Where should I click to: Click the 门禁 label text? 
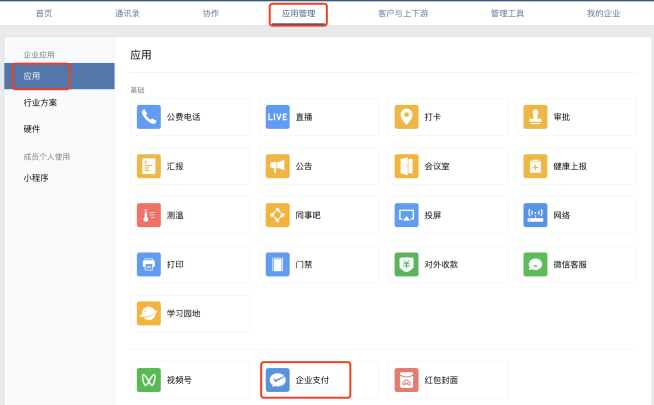click(x=304, y=264)
